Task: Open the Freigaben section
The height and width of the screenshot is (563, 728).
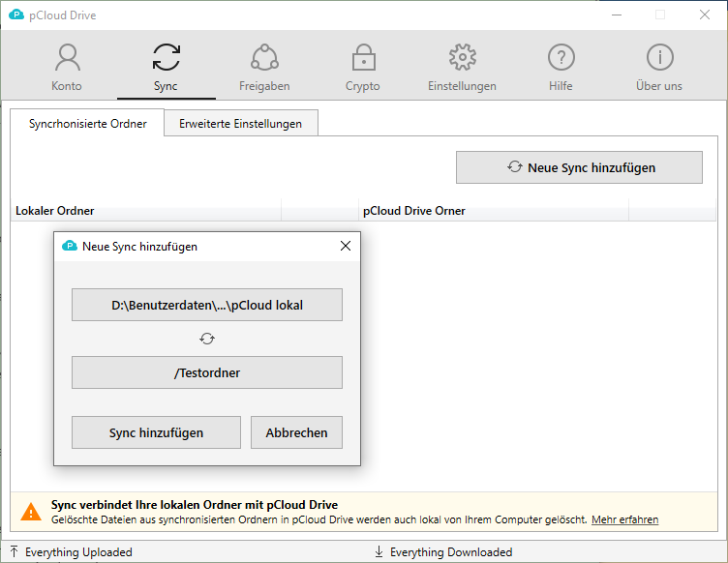Action: pyautogui.click(x=264, y=68)
